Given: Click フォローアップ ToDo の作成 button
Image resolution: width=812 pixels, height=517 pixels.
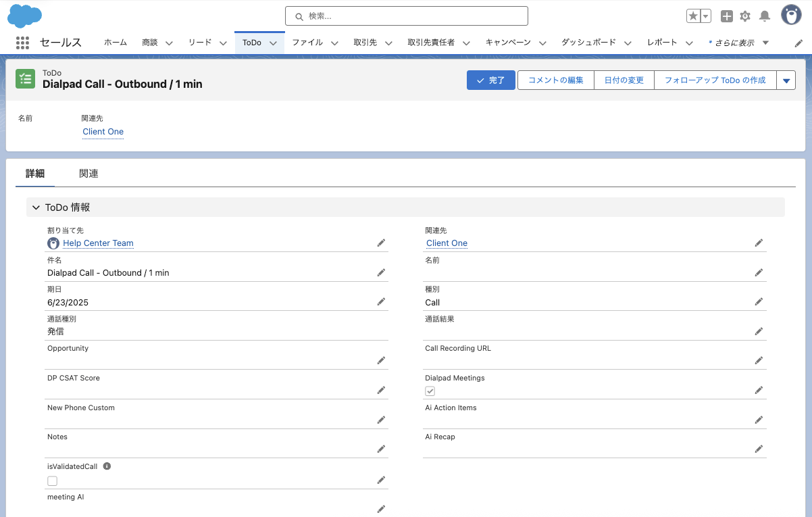Looking at the screenshot, I should coord(715,80).
